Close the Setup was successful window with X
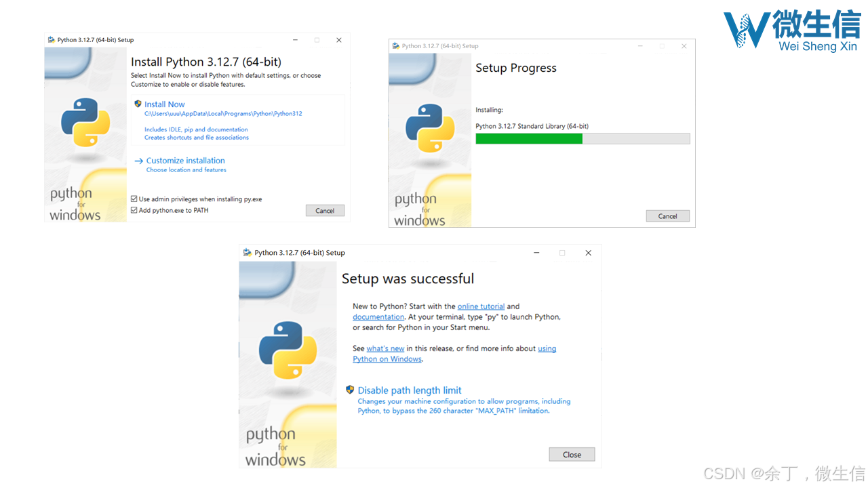The width and height of the screenshot is (868, 488). (588, 253)
